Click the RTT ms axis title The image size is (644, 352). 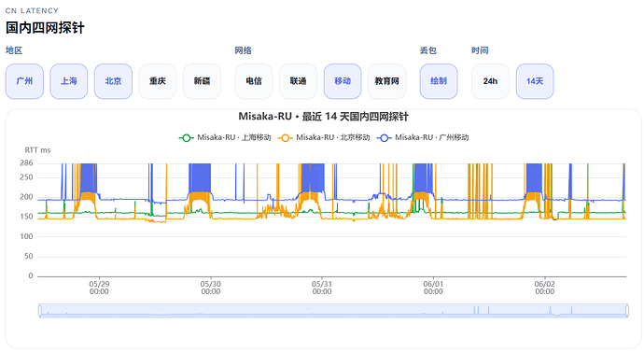[37, 150]
